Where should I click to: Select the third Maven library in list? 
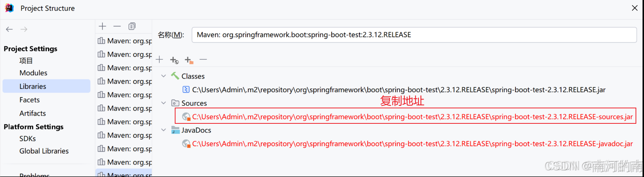coord(124,68)
